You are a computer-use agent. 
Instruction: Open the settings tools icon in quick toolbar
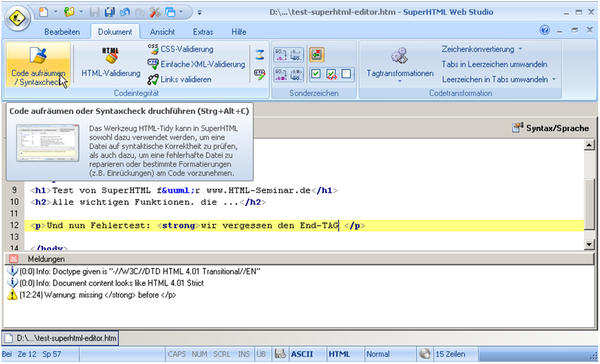(155, 12)
